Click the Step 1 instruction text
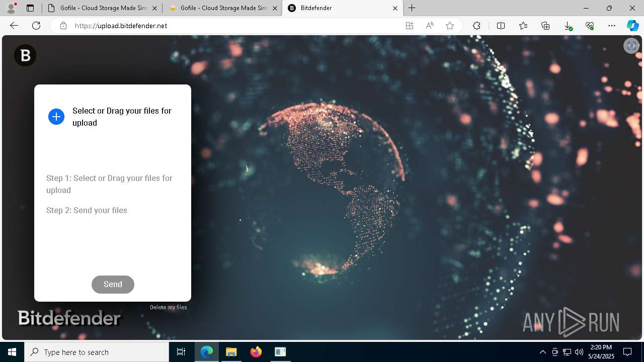 [109, 184]
